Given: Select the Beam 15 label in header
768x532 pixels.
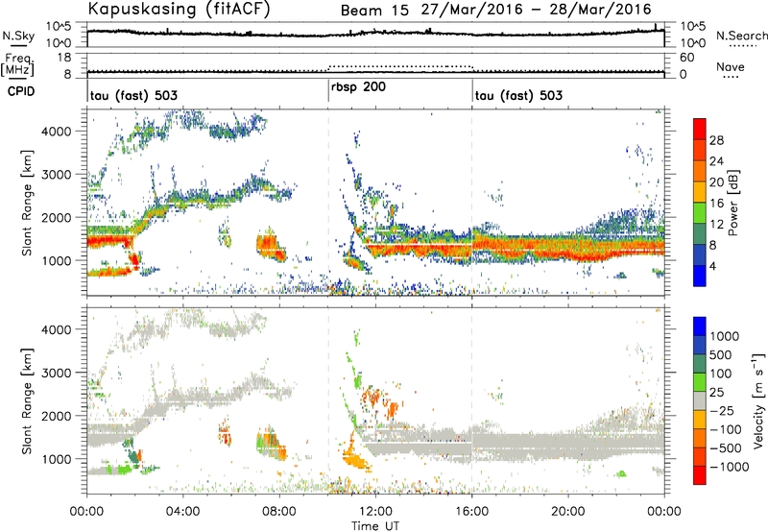Looking at the screenshot, I should click(x=374, y=11).
